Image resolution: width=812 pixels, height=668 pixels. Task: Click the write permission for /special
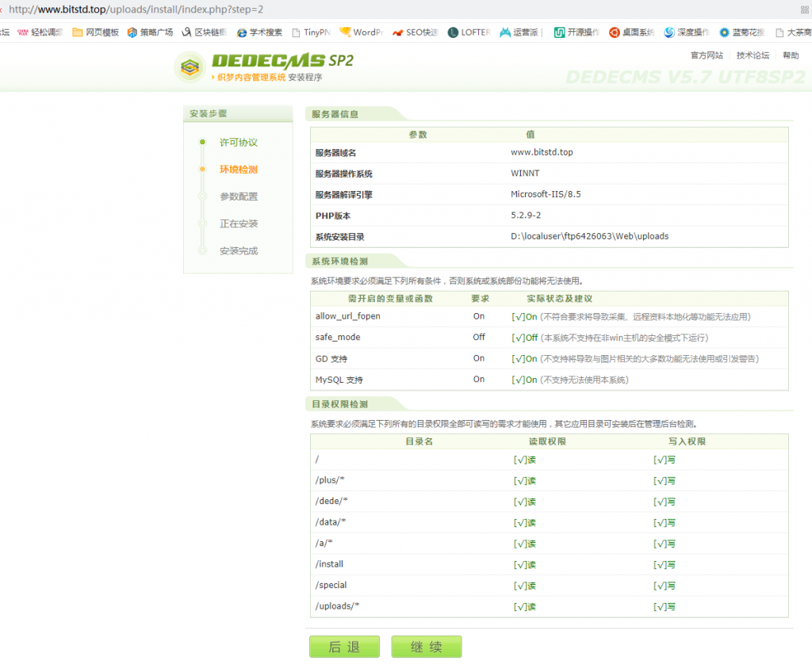tap(665, 586)
